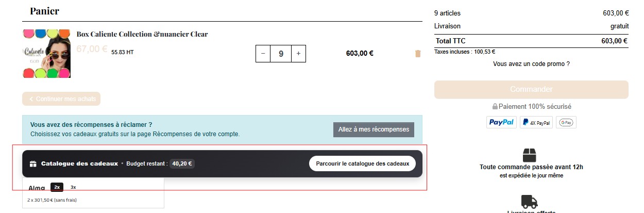Click 'Continuer mes achats' back button

(x=61, y=99)
